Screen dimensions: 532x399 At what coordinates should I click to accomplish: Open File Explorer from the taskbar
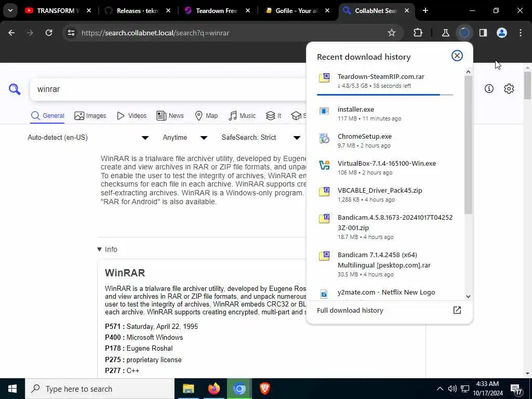point(188,389)
